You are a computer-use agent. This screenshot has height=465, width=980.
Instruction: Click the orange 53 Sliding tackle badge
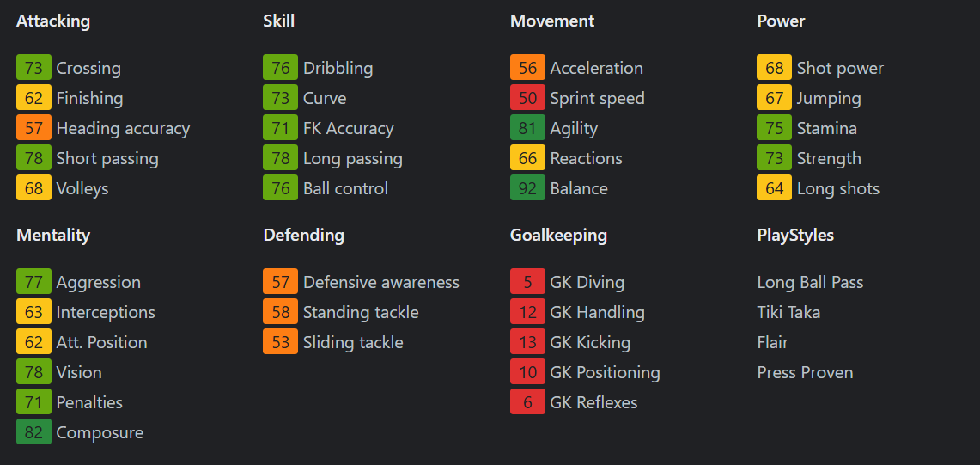pos(280,342)
